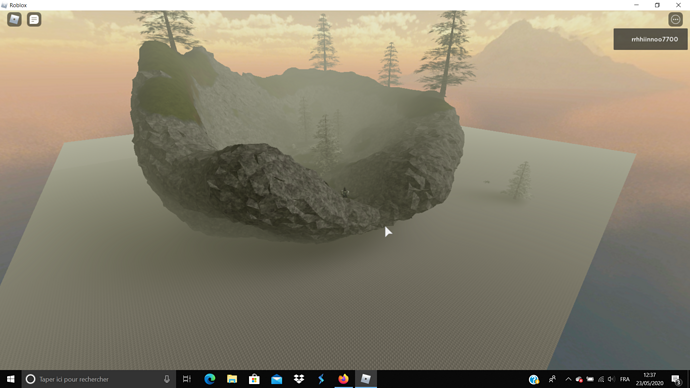Screen dimensions: 690x388
Task: Open Task View from the taskbar
Action: click(x=187, y=379)
